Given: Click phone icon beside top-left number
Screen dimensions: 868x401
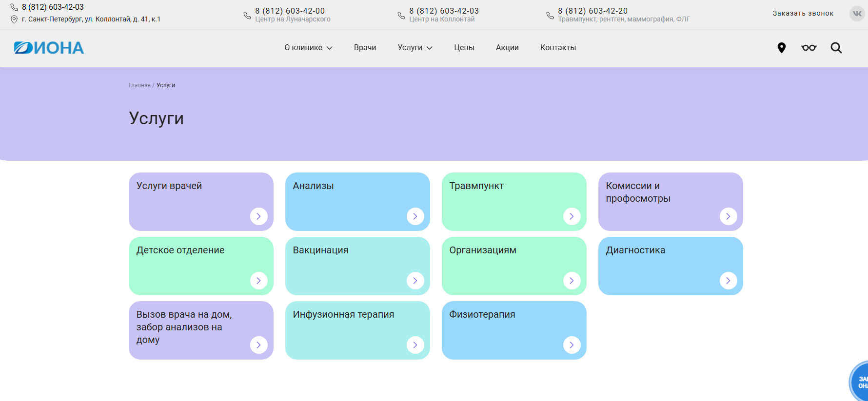Looking at the screenshot, I should coord(14,7).
